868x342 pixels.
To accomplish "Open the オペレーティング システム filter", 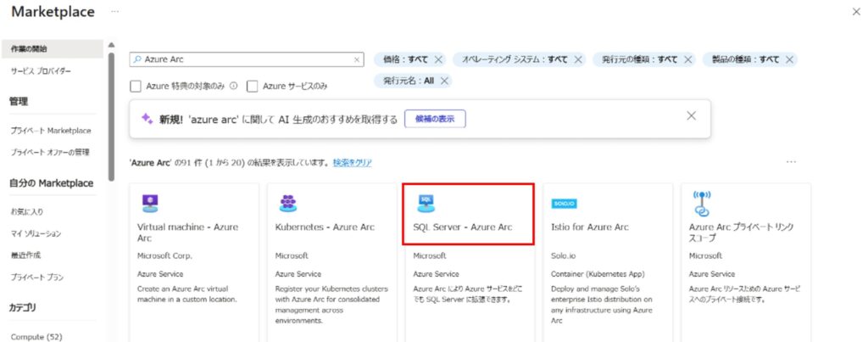I will pos(515,59).
